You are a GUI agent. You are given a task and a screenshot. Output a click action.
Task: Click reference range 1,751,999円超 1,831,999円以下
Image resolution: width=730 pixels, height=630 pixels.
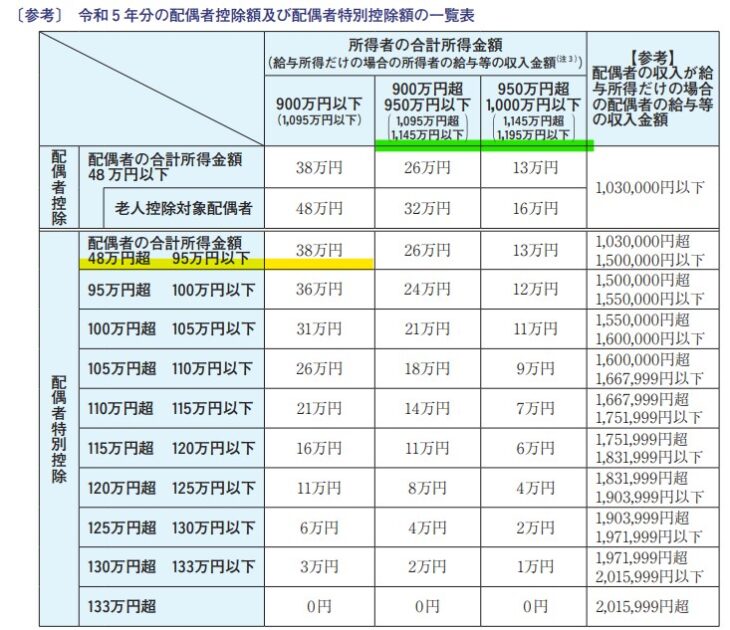coord(650,448)
